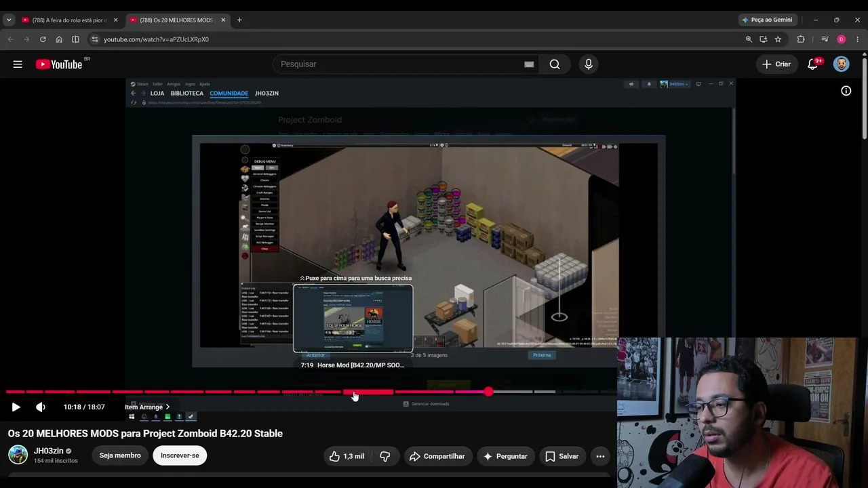This screenshot has height=488, width=868.
Task: Go back in browser history
Action: [x=10, y=39]
